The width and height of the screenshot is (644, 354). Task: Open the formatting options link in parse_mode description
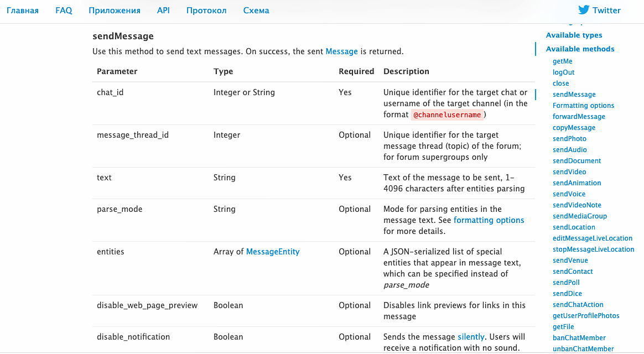coord(489,220)
